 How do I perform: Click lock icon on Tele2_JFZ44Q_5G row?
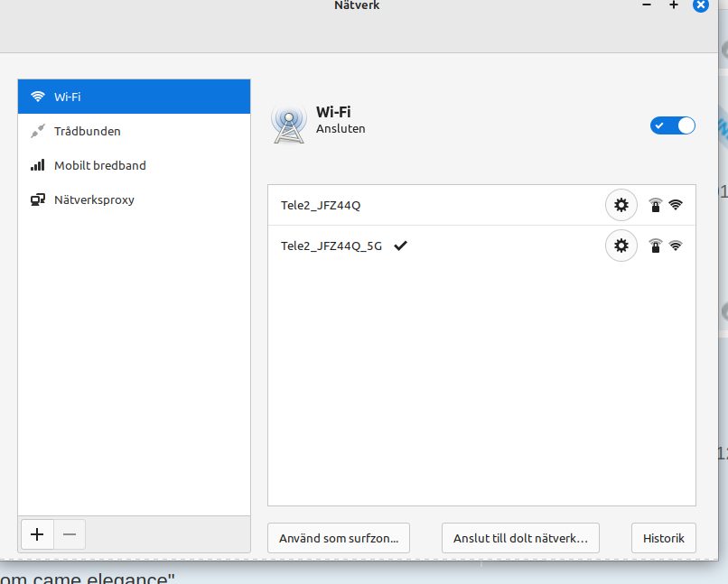coord(656,246)
